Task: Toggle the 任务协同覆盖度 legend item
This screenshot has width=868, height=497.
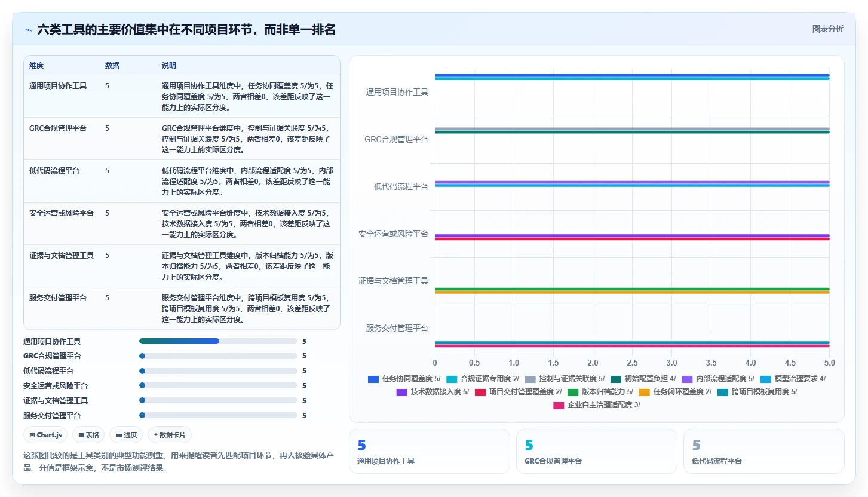Action: tap(404, 379)
